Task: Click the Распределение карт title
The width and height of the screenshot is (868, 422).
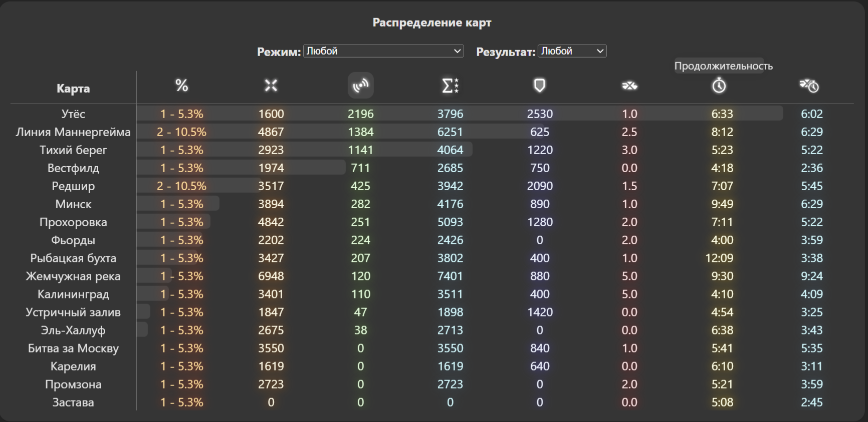Action: click(x=432, y=23)
